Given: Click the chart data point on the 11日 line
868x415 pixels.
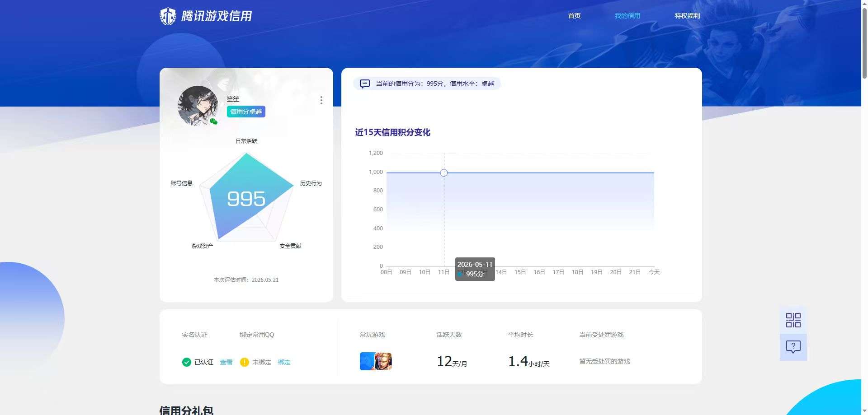Looking at the screenshot, I should tap(444, 173).
